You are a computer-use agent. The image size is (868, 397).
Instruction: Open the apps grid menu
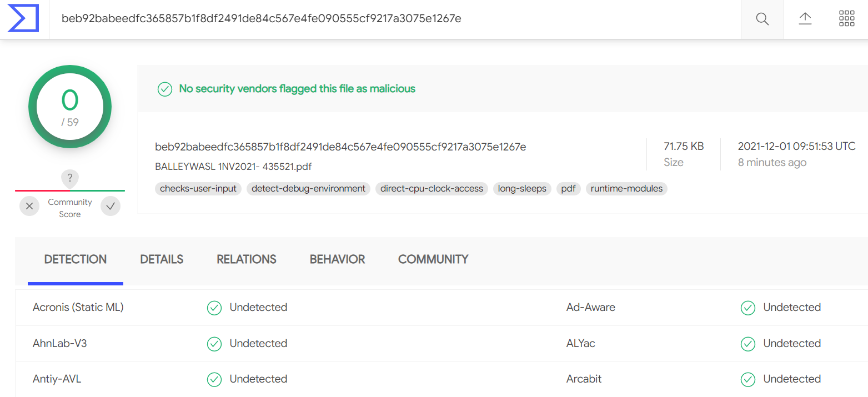[x=846, y=19]
